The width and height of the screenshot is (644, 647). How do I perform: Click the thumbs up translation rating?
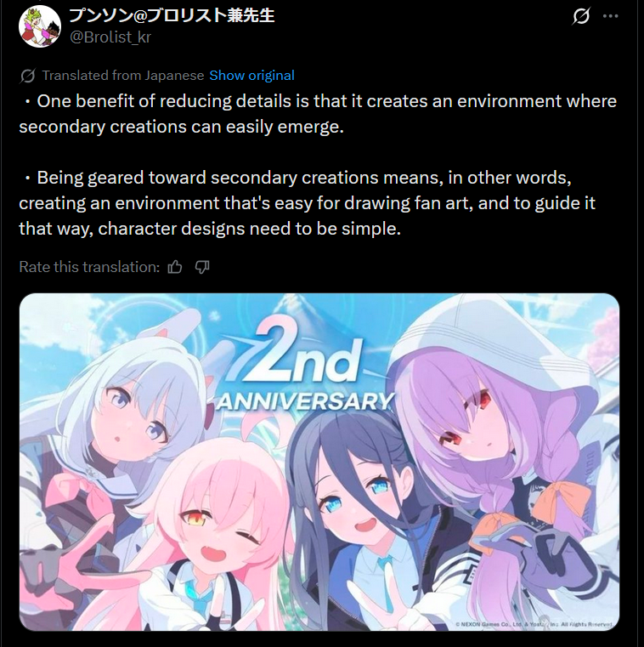point(175,267)
